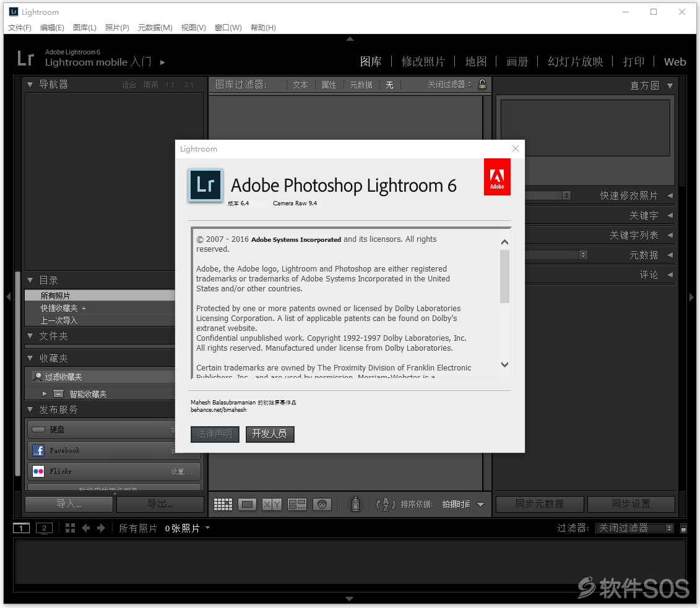Enable Metadata library filter
This screenshot has height=608, width=700.
(x=361, y=85)
